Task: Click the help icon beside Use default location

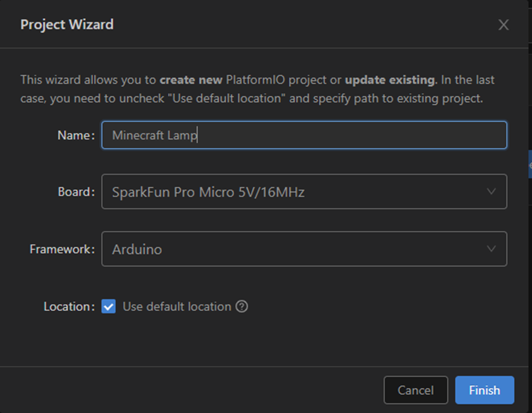Action: [x=242, y=307]
